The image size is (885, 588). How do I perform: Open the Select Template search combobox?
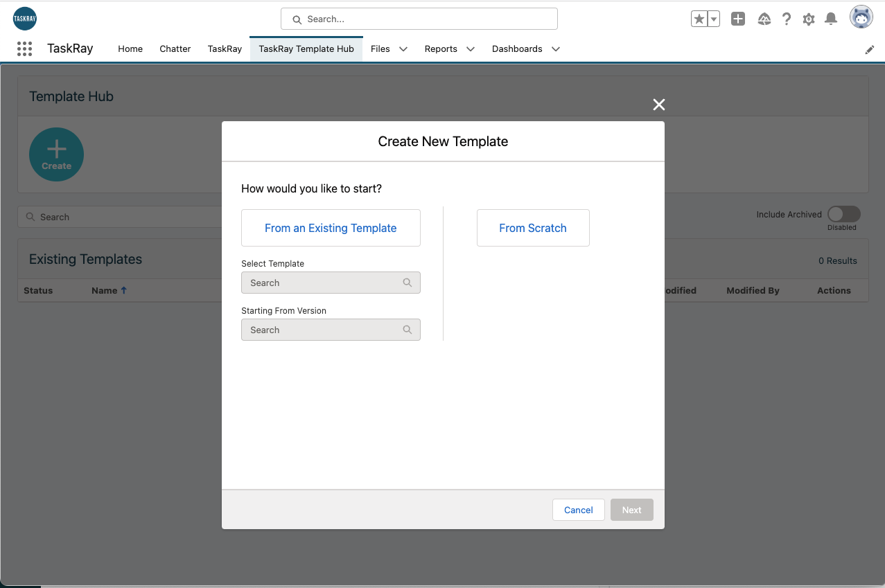(x=331, y=283)
